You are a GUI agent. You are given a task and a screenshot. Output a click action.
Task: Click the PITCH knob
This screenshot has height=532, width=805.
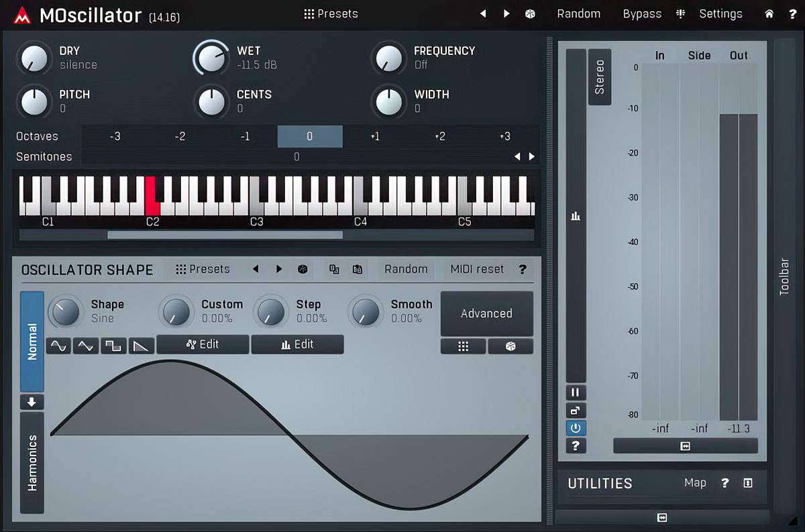(x=34, y=102)
